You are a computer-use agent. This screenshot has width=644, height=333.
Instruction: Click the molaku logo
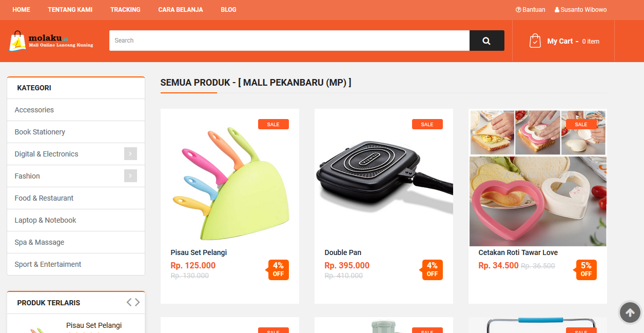pos(51,41)
